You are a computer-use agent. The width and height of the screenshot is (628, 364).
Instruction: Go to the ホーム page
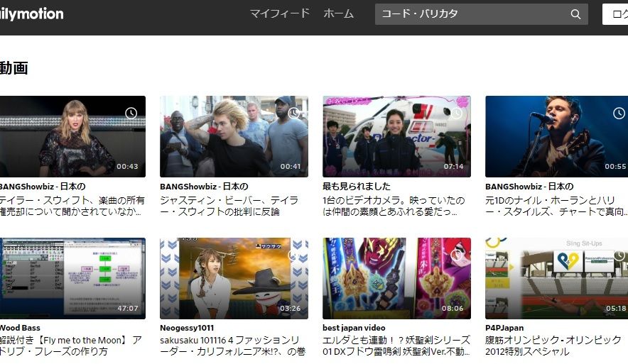[x=338, y=13]
